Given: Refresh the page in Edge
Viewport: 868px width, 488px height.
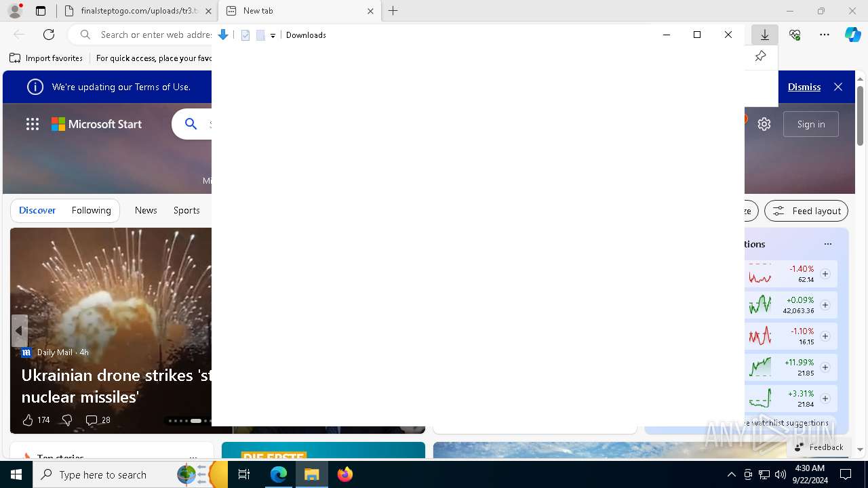Looking at the screenshot, I should (49, 35).
